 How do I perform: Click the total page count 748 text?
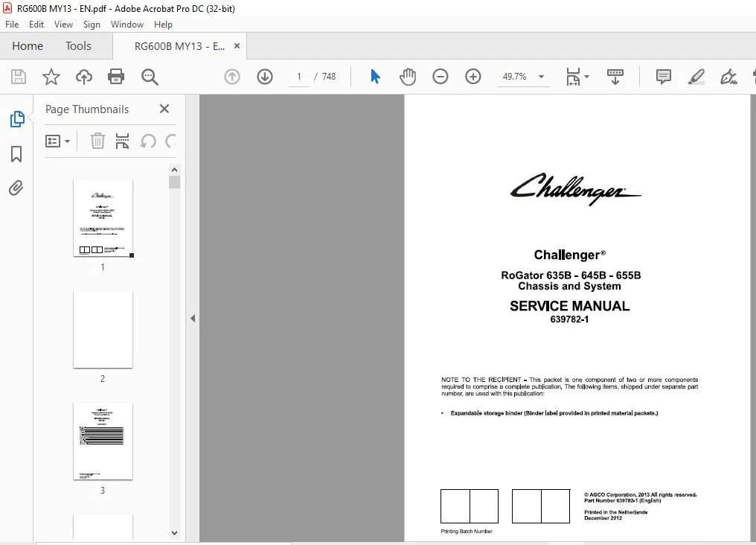click(x=329, y=77)
